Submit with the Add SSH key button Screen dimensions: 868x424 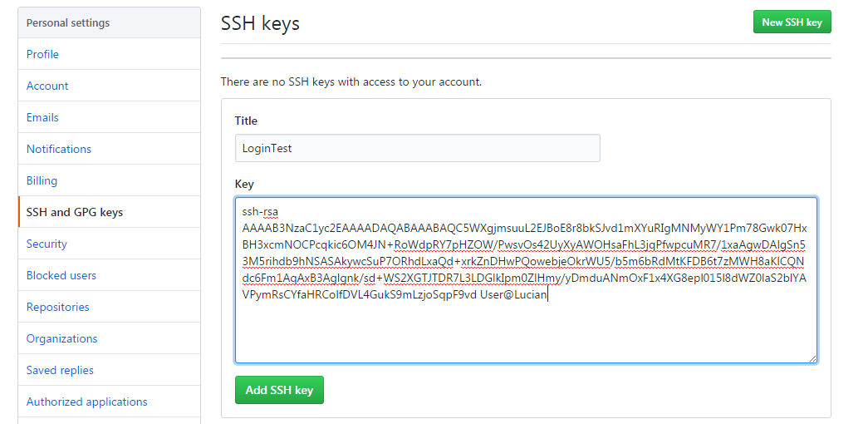pyautogui.click(x=279, y=390)
